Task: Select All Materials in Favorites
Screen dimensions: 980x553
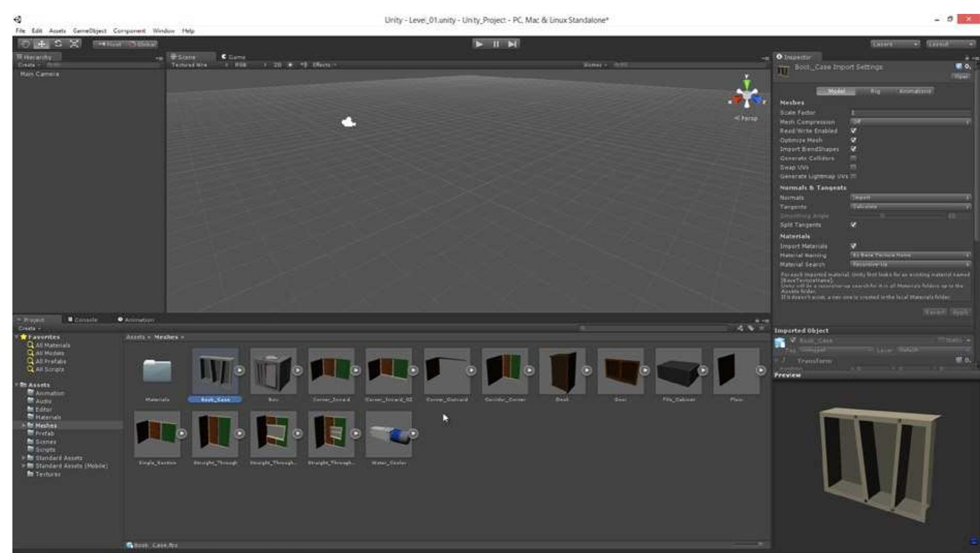Action: coord(49,345)
